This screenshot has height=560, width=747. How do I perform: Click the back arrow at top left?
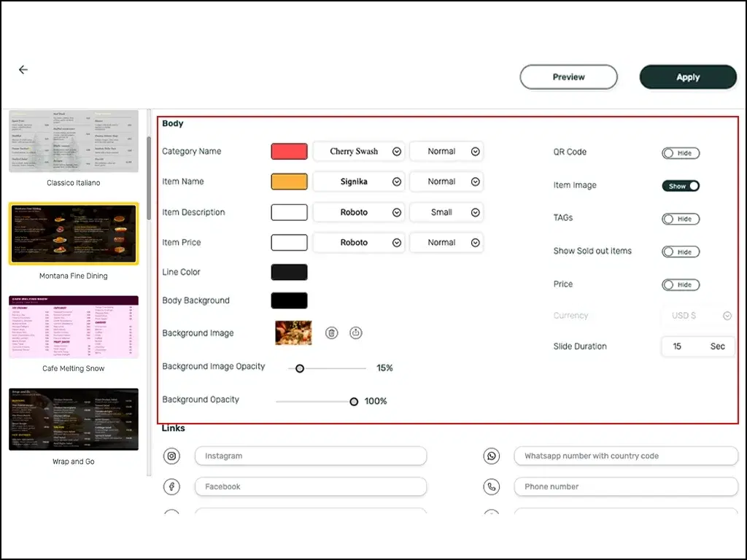tap(23, 69)
